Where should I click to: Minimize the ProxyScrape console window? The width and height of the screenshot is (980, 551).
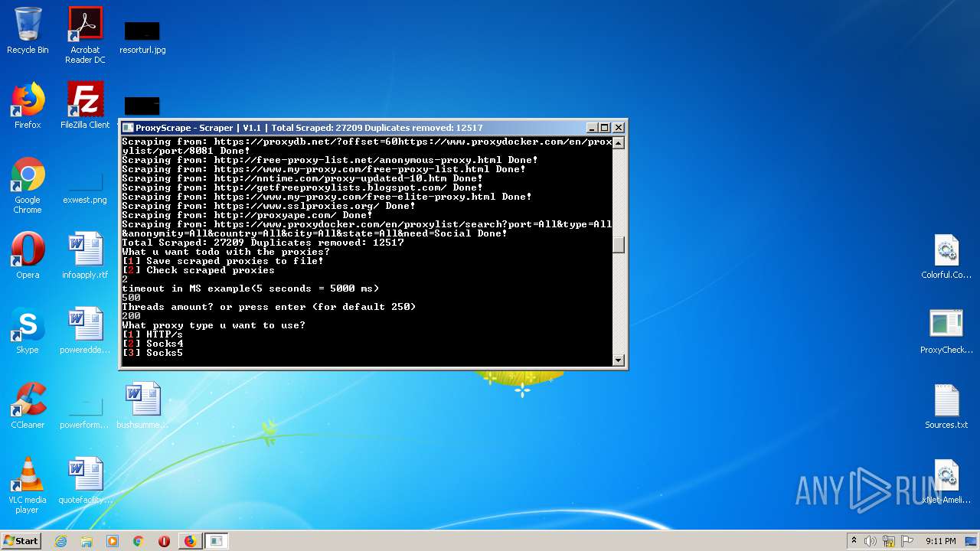pyautogui.click(x=592, y=128)
